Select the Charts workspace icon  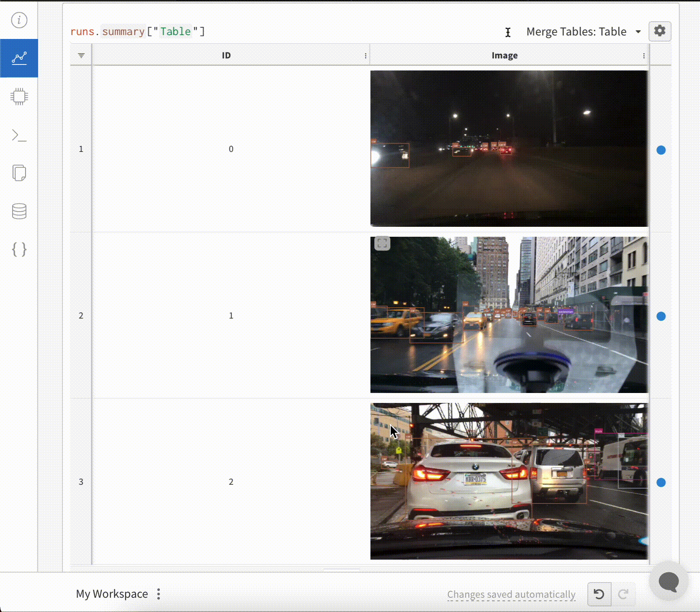[19, 58]
